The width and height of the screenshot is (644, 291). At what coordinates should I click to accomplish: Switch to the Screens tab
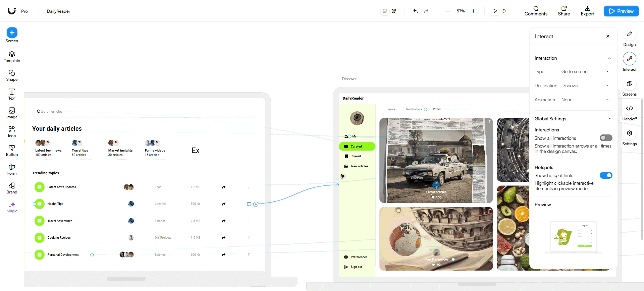coord(629,88)
